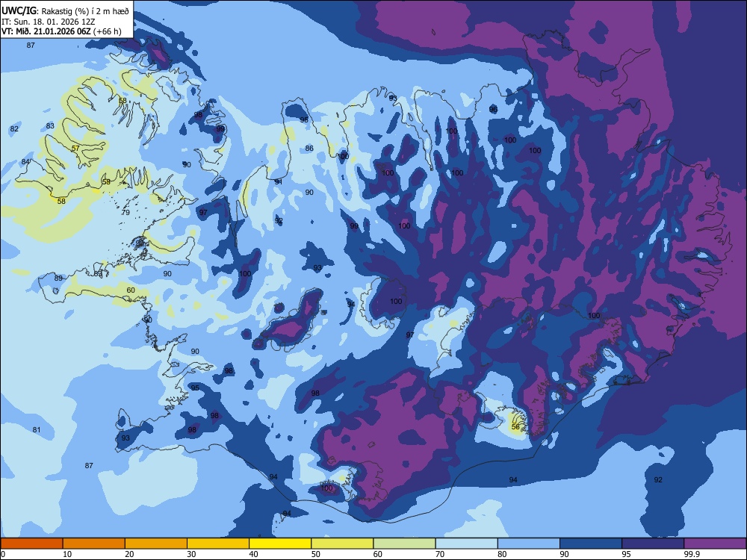Click the legend scale label '80'

point(502,554)
